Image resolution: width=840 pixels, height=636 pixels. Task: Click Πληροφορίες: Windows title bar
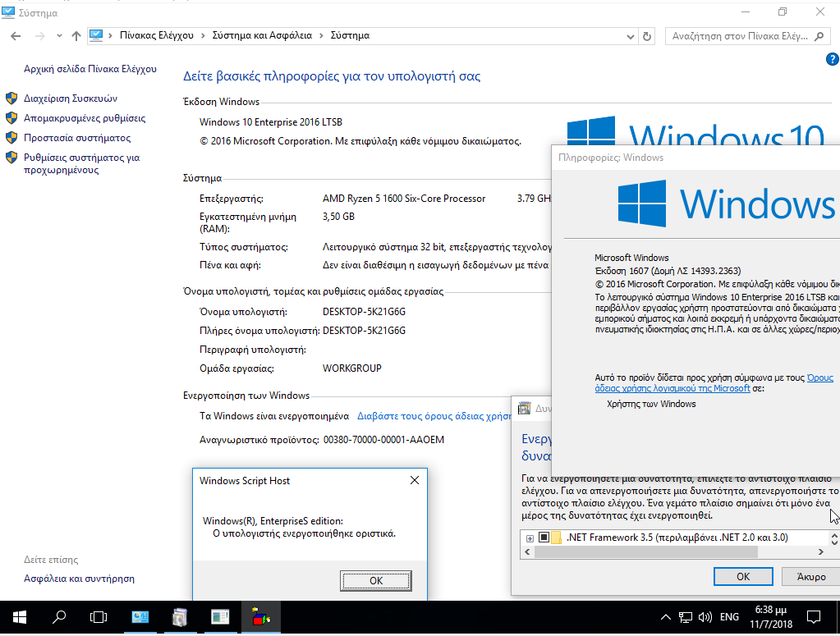[695, 158]
